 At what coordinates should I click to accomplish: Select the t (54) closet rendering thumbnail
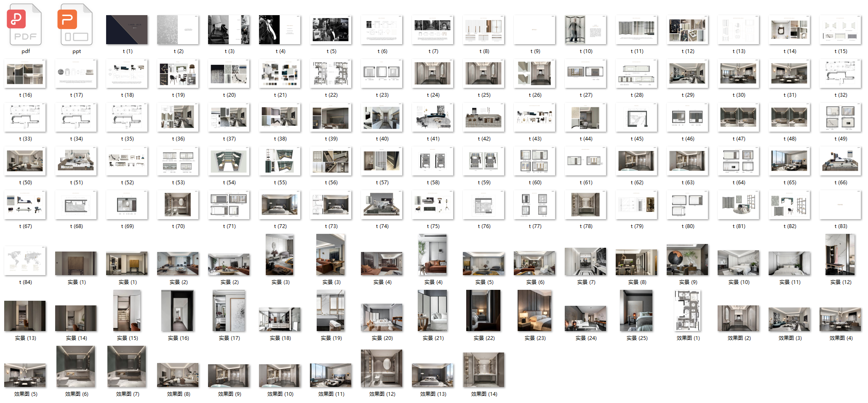(x=229, y=161)
